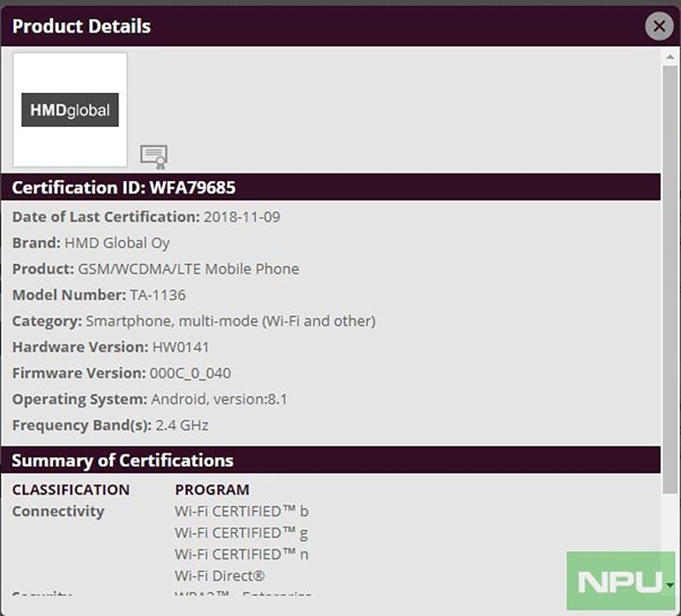Viewport: 681px width, 616px height.
Task: Click the Connectivity classification label
Action: (58, 512)
